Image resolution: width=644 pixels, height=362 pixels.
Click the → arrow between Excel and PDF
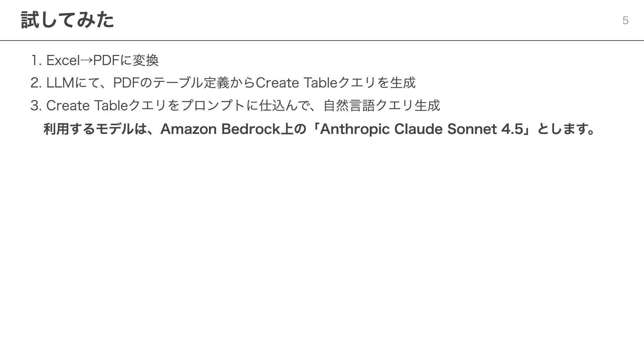click(x=86, y=60)
